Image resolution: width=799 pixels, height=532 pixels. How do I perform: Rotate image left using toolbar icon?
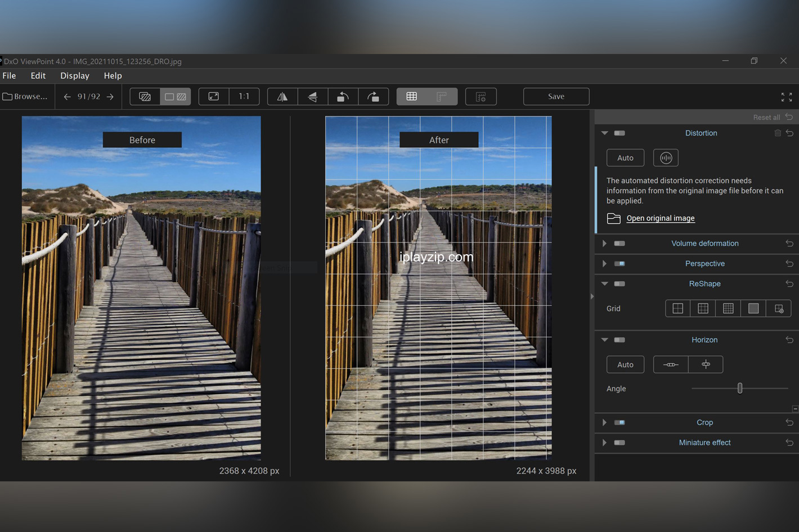click(x=343, y=97)
